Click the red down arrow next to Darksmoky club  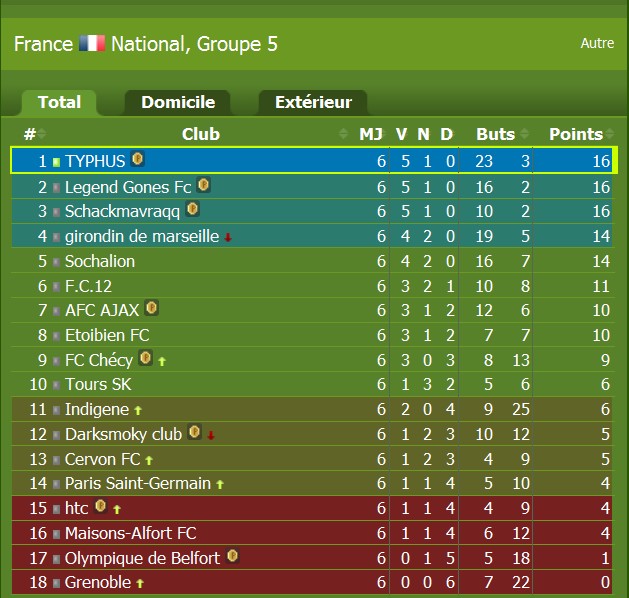[x=211, y=436]
